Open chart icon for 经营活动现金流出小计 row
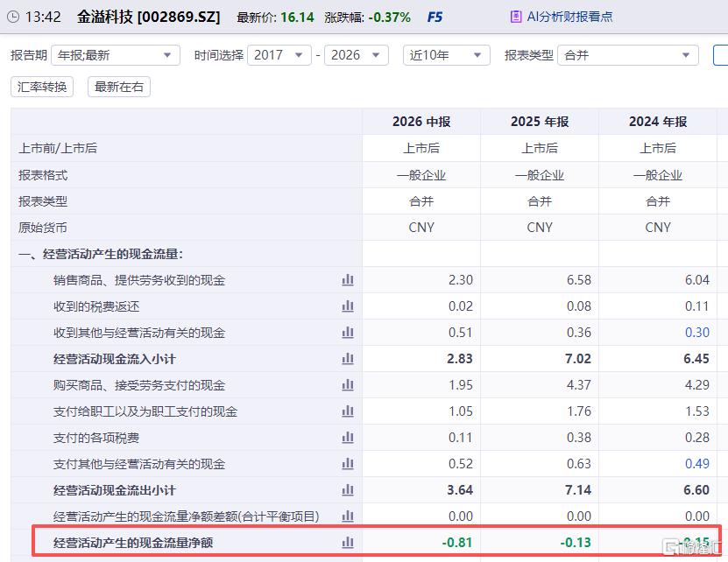728x562 pixels. (348, 489)
